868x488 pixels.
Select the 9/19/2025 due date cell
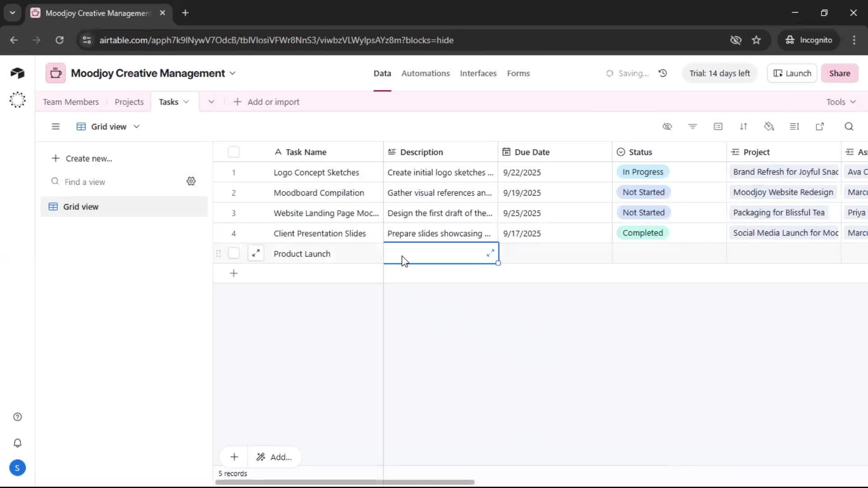click(x=555, y=193)
